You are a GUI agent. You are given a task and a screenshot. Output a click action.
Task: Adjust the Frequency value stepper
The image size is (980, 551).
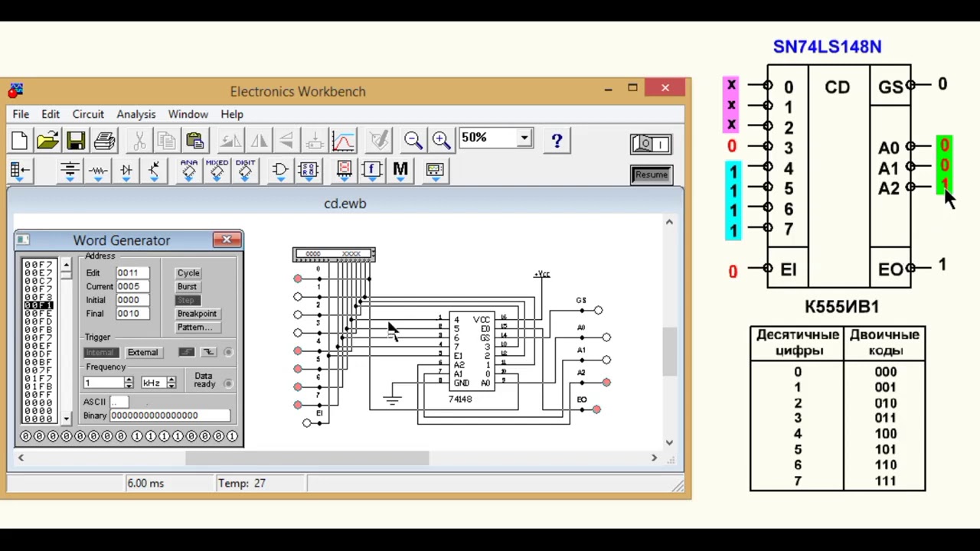coord(129,383)
